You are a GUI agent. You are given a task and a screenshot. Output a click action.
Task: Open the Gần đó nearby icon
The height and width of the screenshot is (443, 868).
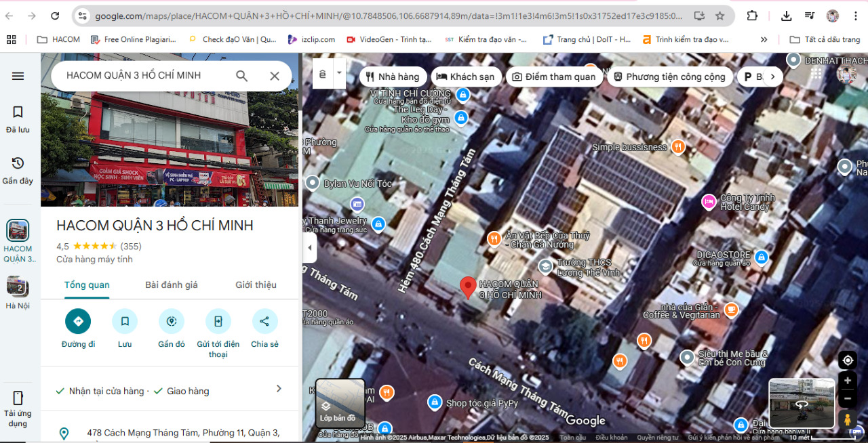tap(172, 321)
